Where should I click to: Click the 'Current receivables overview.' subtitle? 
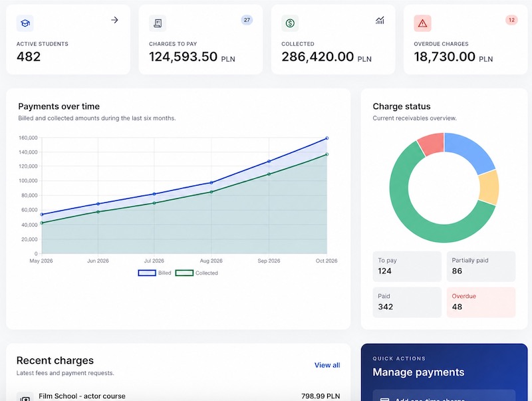tap(414, 118)
